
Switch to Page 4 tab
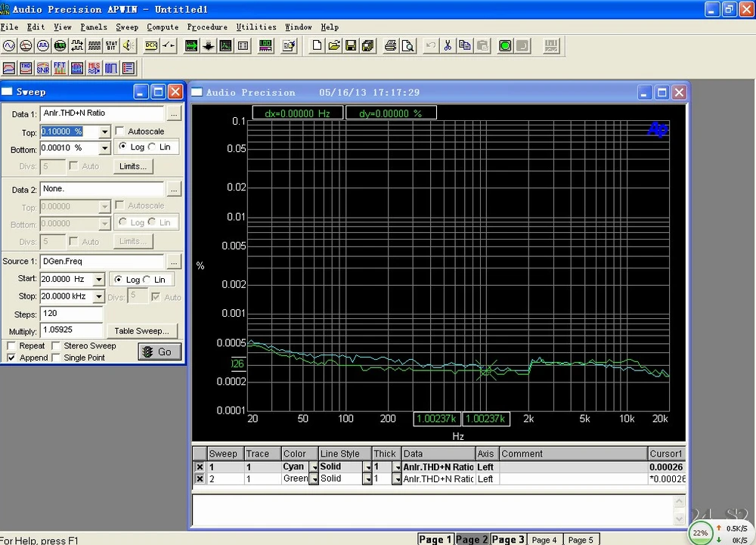point(544,540)
